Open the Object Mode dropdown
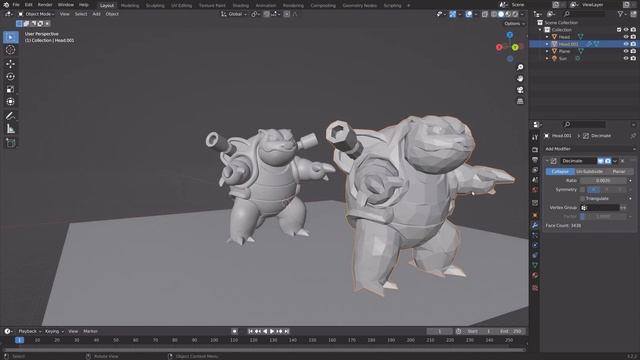 tap(37, 14)
